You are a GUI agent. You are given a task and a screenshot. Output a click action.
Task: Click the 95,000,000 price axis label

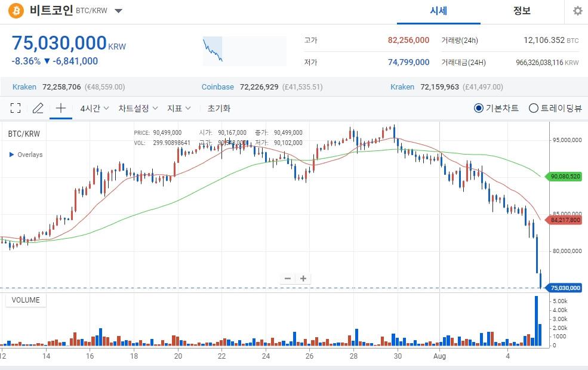click(x=567, y=140)
